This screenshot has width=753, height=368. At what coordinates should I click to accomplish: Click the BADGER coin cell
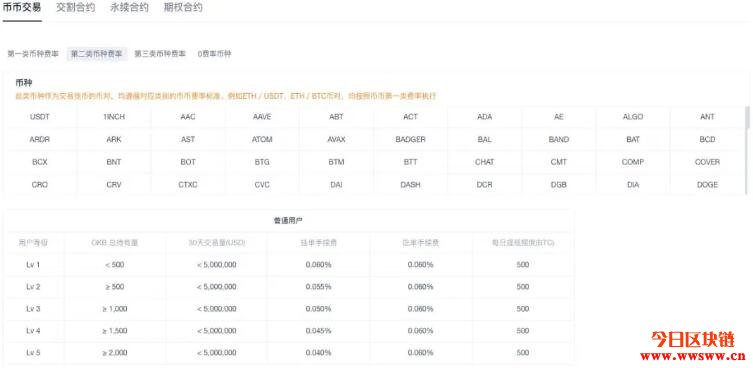411,139
